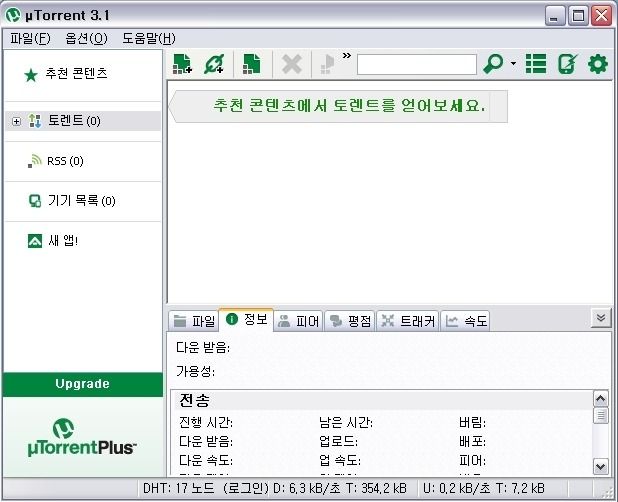The width and height of the screenshot is (618, 502).
Task: Click the grayed start torrent icon
Action: pyautogui.click(x=328, y=64)
